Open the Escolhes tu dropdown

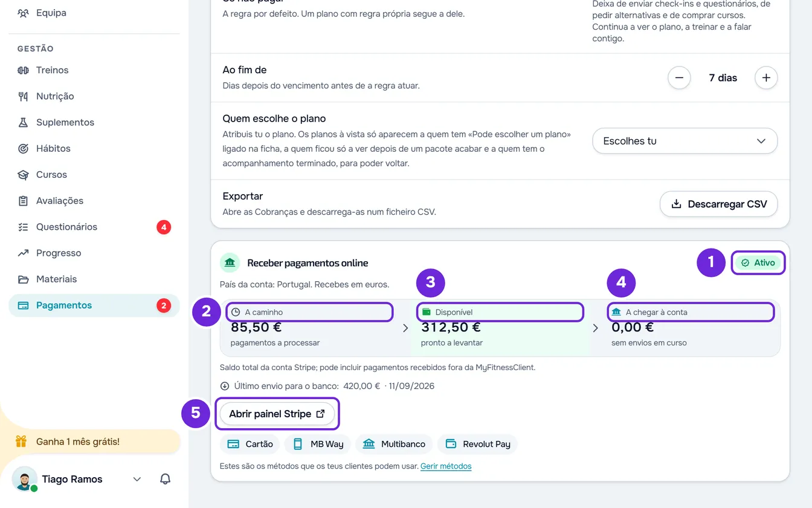point(685,141)
